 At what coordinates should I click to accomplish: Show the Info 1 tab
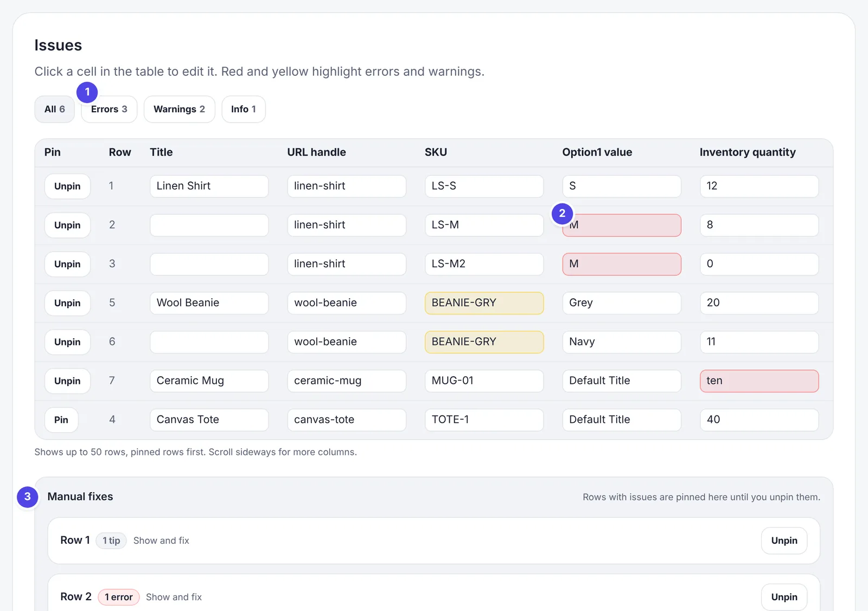pyautogui.click(x=244, y=109)
